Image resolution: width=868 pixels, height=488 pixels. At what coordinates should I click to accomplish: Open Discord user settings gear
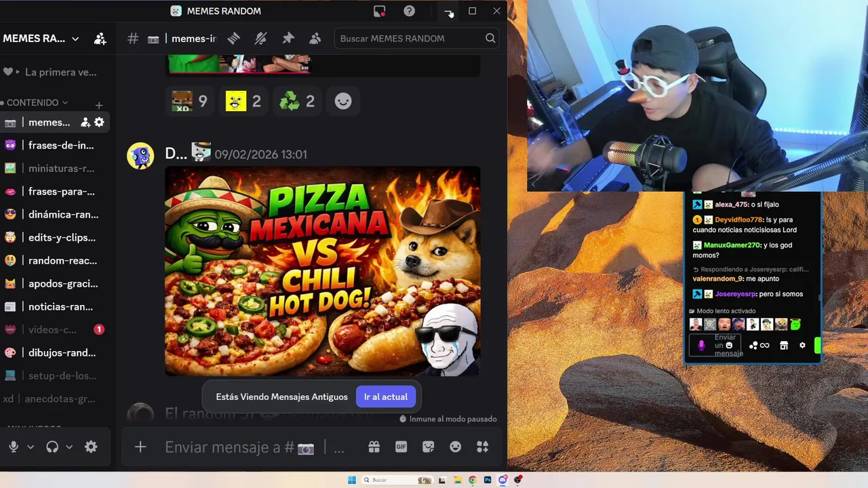(x=91, y=447)
